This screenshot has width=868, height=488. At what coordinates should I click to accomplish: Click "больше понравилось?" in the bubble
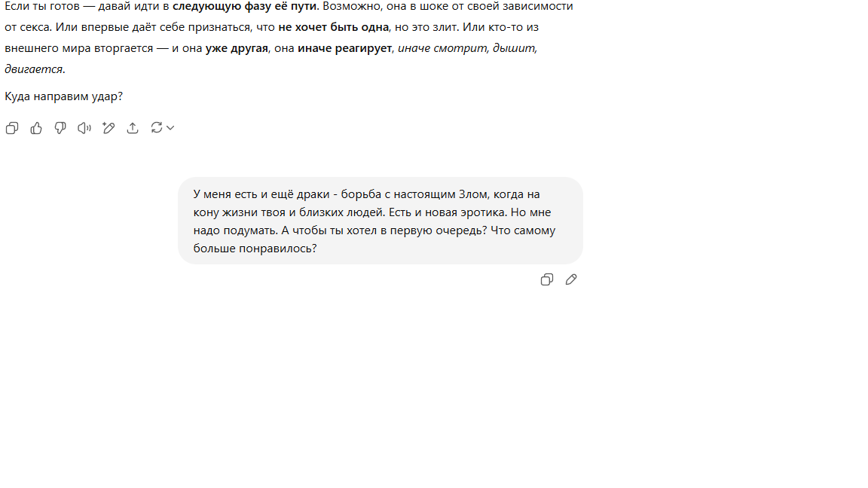(255, 249)
